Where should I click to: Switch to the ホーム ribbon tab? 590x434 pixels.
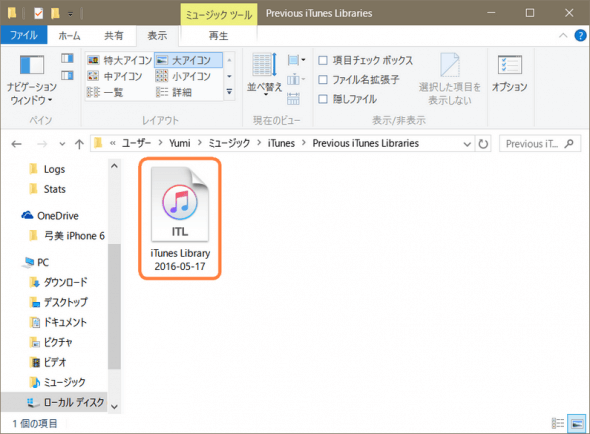coord(69,36)
